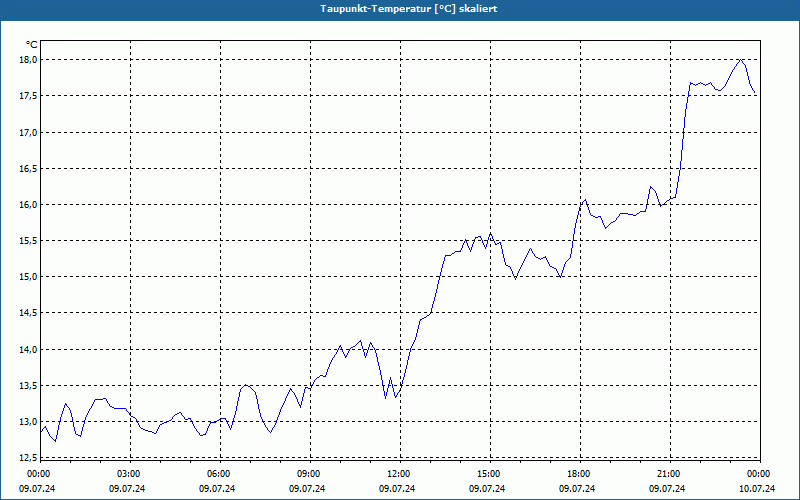Click the 17,0 y-axis label
Viewport: 800px width, 500px height.
(x=29, y=132)
